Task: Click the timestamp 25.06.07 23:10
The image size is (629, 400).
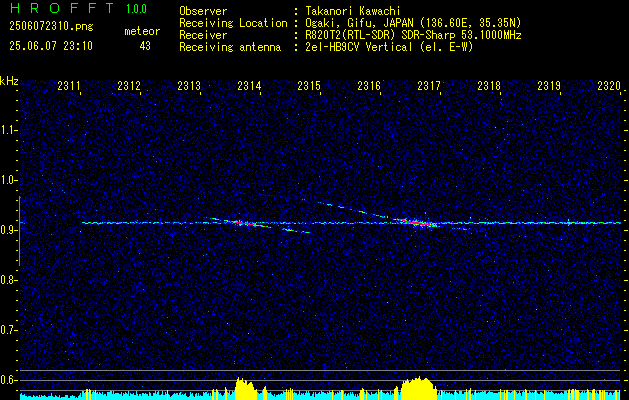Action: coord(51,46)
